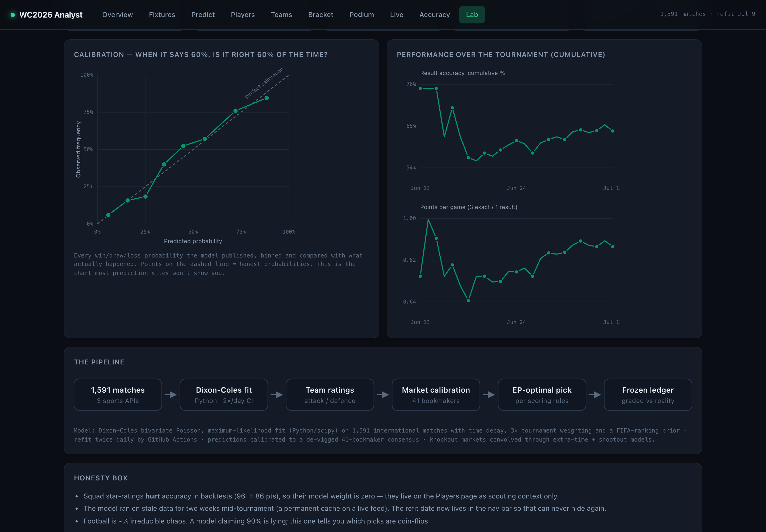Select the active Lab tab
The image size is (766, 532).
[472, 15]
